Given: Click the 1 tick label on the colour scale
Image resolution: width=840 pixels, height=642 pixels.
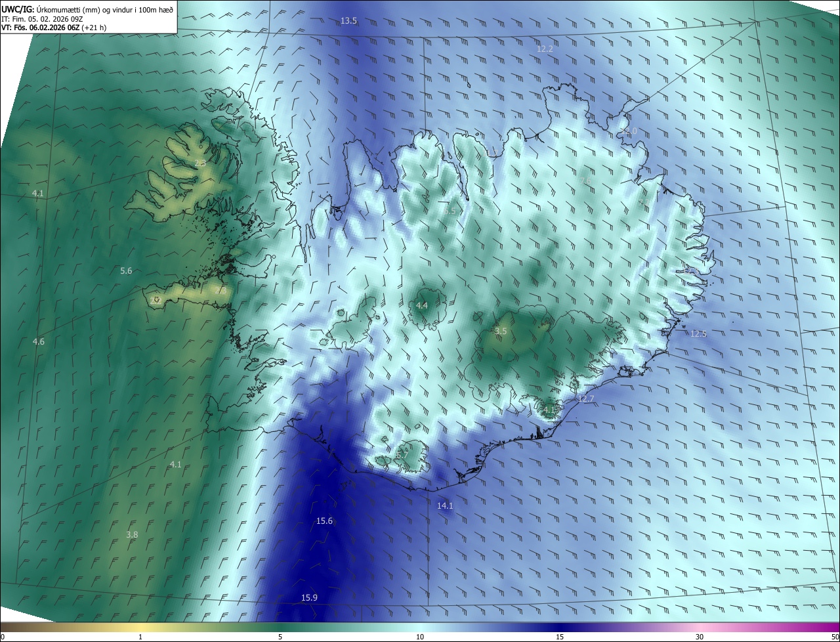Looking at the screenshot, I should pos(140,637).
